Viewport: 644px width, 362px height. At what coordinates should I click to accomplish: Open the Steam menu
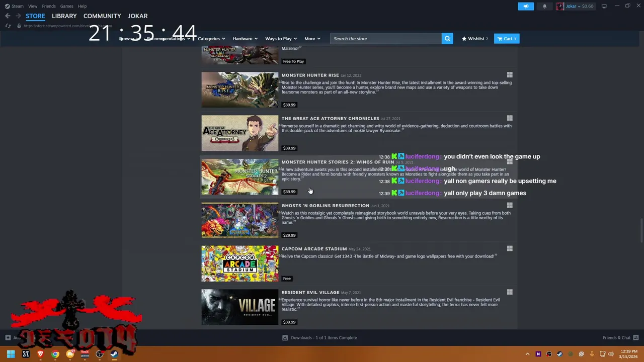click(x=17, y=6)
